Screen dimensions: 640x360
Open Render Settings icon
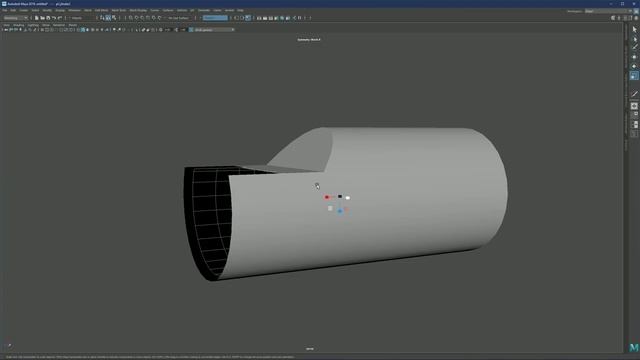(x=276, y=18)
